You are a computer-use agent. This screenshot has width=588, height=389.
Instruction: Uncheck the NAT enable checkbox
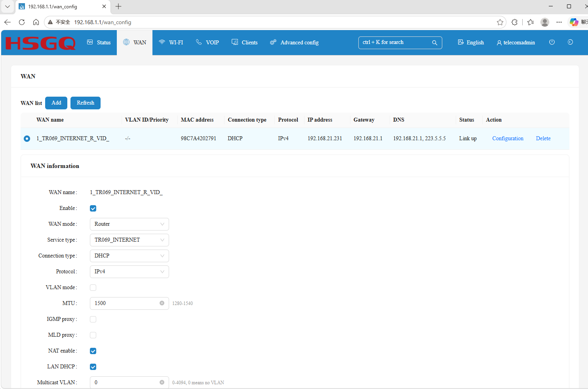coord(93,351)
